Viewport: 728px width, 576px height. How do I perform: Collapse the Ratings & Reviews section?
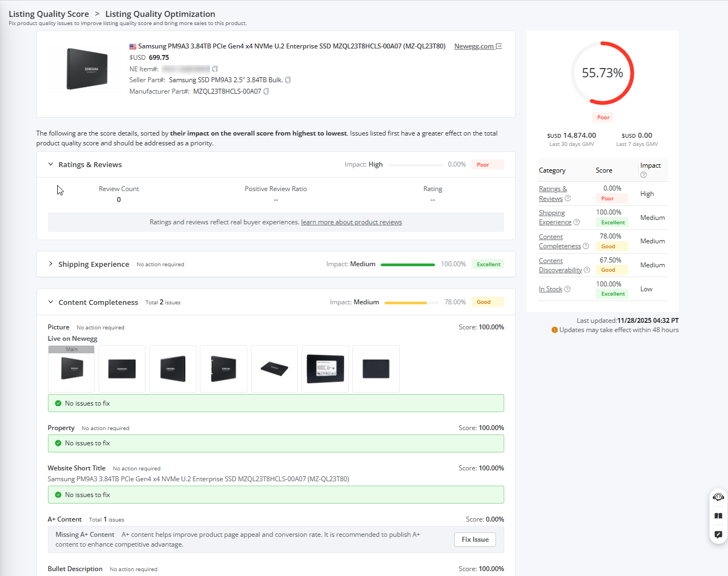pos(51,164)
